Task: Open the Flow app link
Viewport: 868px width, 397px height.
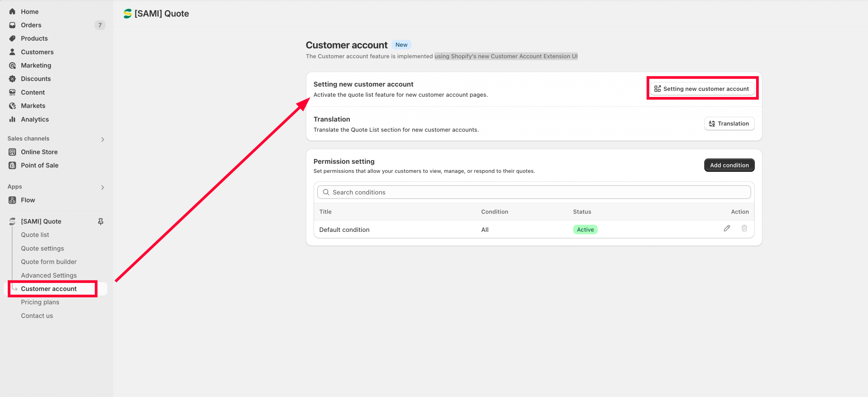Action: (x=28, y=200)
